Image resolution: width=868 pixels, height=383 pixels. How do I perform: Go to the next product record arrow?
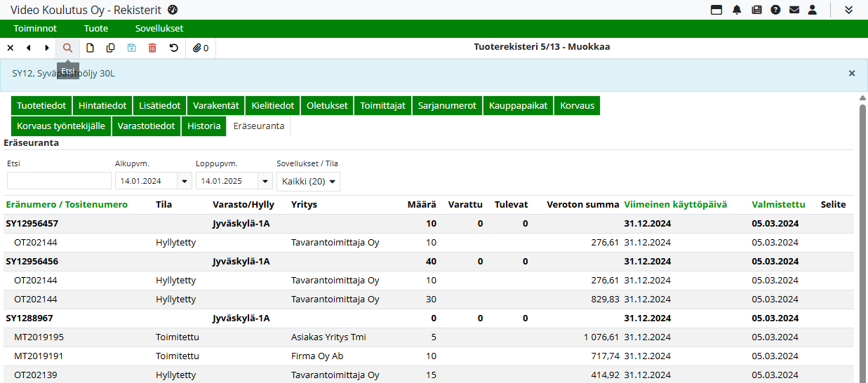point(47,48)
